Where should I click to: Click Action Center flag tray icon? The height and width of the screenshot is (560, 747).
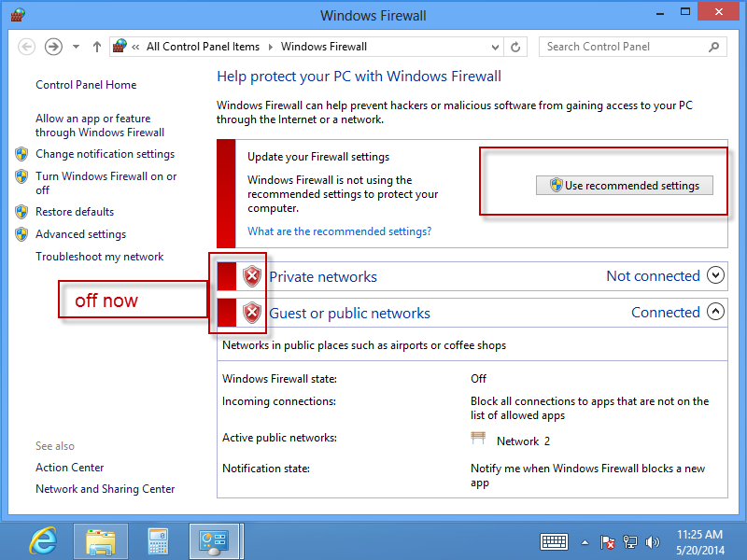(x=607, y=542)
